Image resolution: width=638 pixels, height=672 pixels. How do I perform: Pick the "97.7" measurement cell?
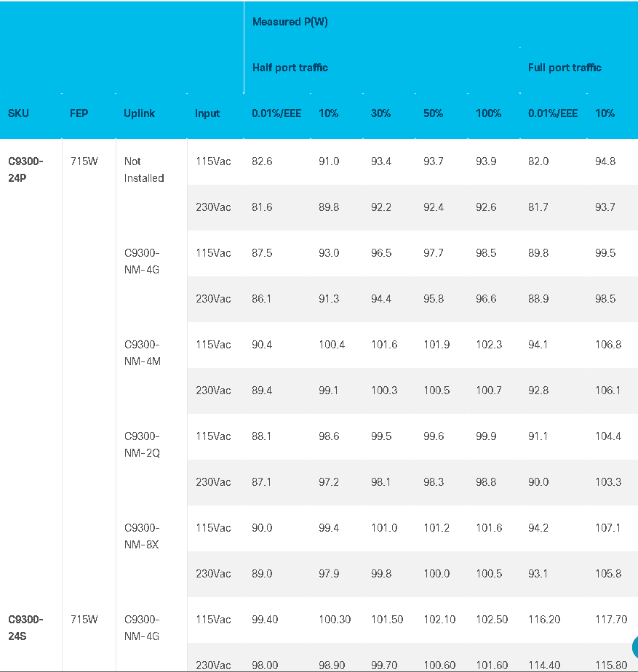coord(434,253)
